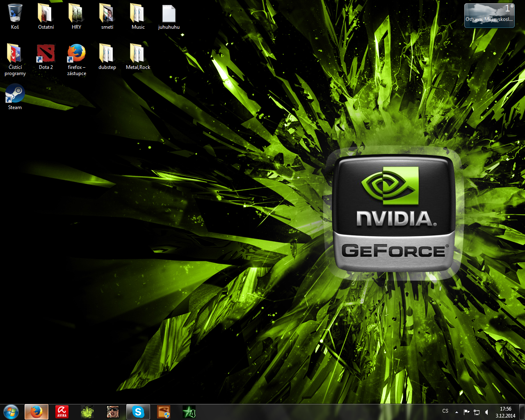Open the green crystal taskbar icon
This screenshot has width=525, height=420.
(87, 412)
